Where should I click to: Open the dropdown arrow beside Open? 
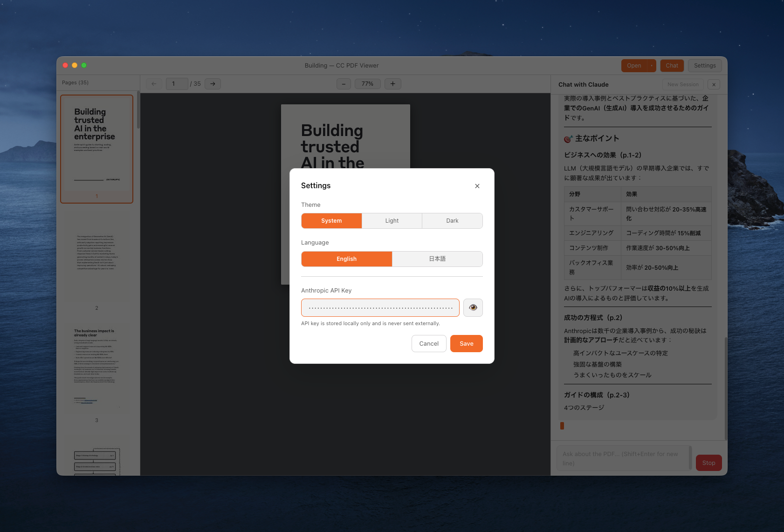pyautogui.click(x=652, y=66)
